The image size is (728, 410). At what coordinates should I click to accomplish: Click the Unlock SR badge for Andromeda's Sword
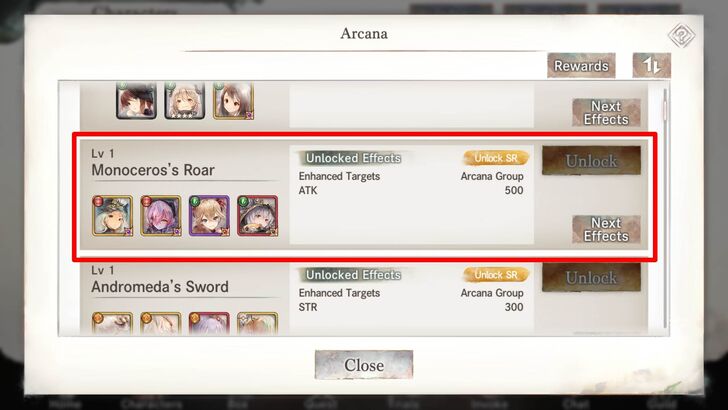pyautogui.click(x=496, y=274)
